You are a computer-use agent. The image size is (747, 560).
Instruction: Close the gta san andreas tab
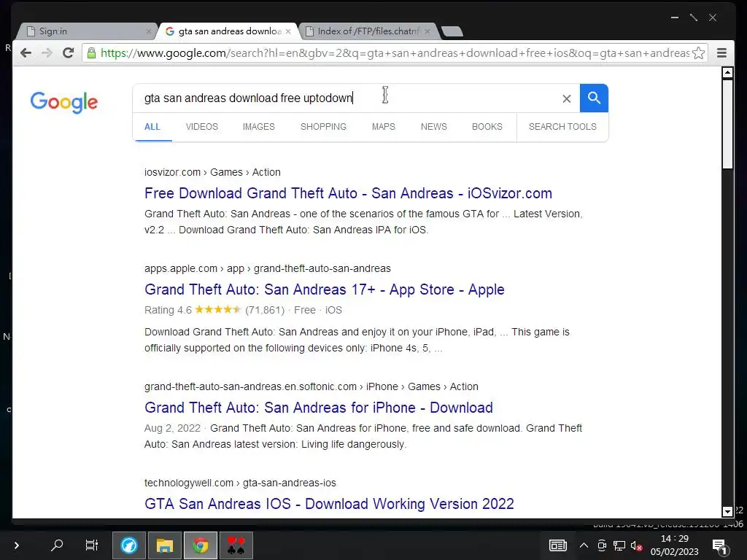287,31
